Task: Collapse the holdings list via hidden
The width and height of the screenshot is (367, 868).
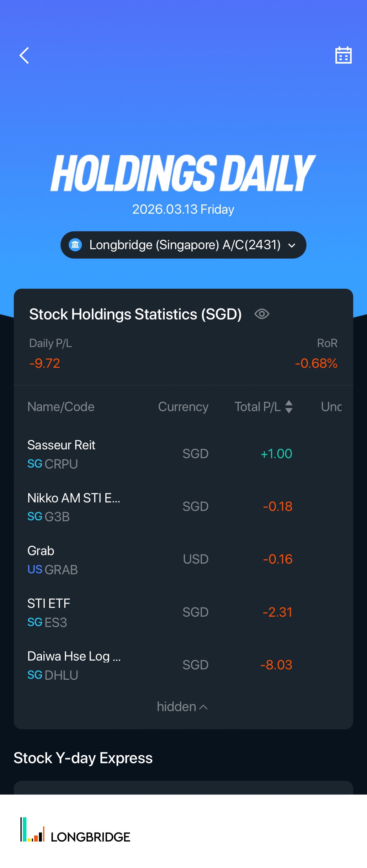Action: [x=182, y=707]
